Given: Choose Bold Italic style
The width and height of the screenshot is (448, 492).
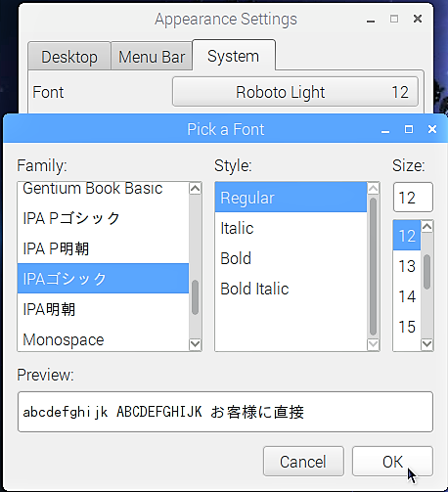Looking at the screenshot, I should tap(291, 289).
